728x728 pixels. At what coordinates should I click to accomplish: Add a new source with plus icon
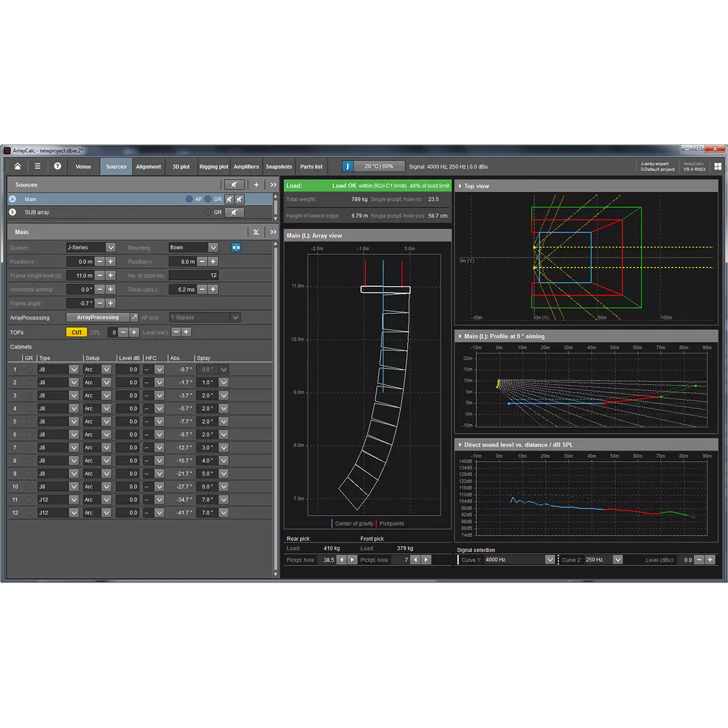click(x=256, y=184)
